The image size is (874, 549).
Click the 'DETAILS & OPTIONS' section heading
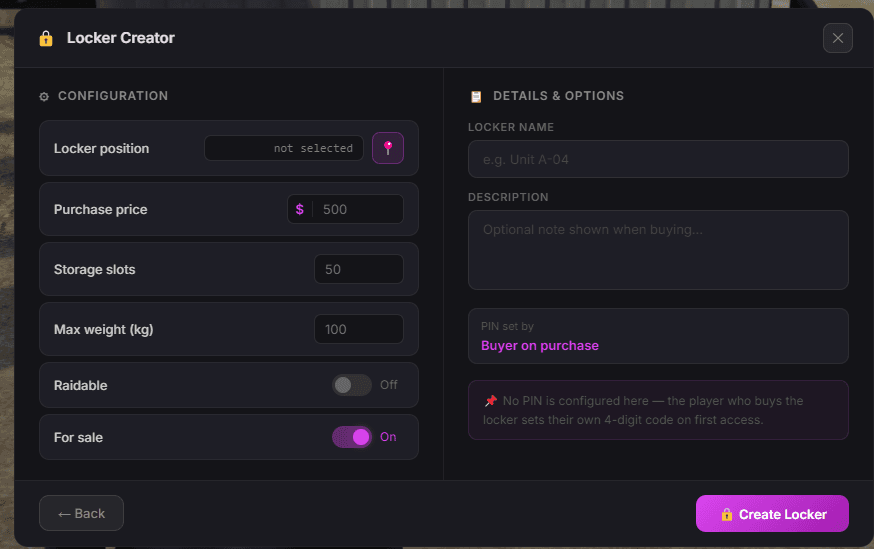[559, 96]
